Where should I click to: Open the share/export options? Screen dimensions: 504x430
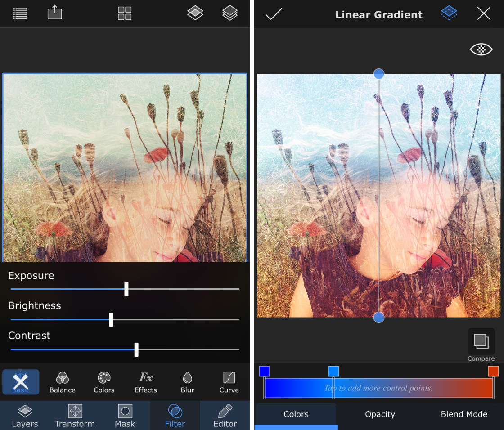pos(54,13)
